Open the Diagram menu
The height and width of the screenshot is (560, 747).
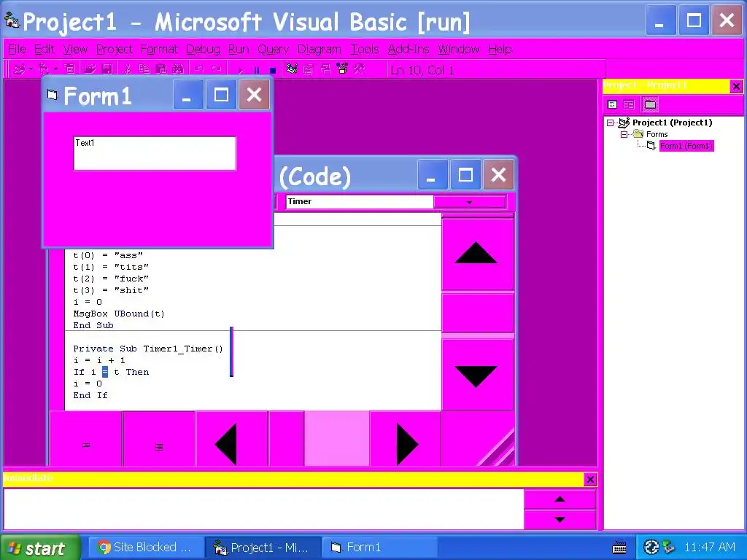pos(320,50)
